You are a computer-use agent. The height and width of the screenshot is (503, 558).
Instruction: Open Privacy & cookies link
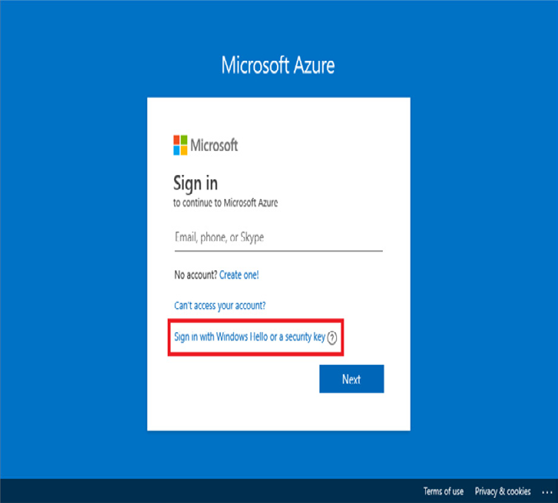[502, 491]
